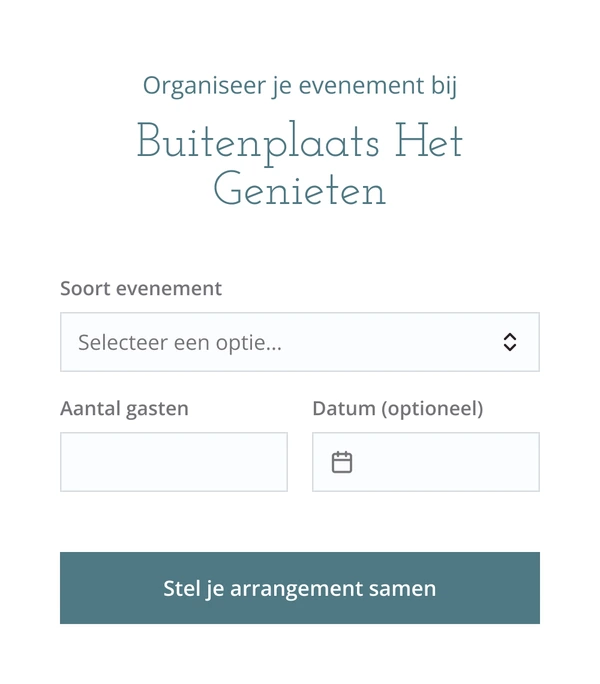The image size is (600, 684).
Task: Click the calendar icon in date field
Action: (x=342, y=462)
